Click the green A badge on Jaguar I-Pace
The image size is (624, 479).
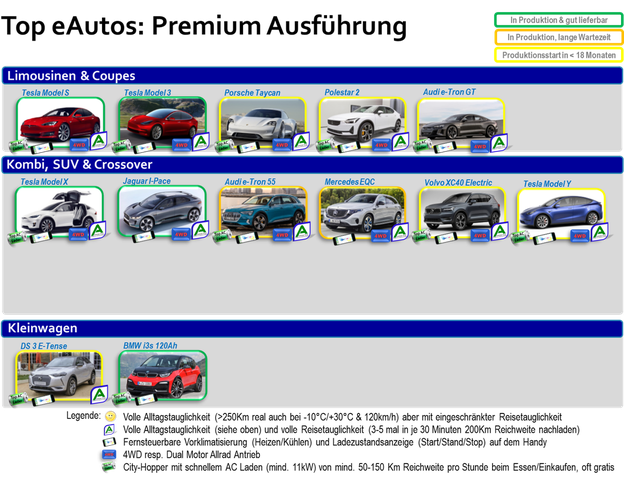coord(200,230)
